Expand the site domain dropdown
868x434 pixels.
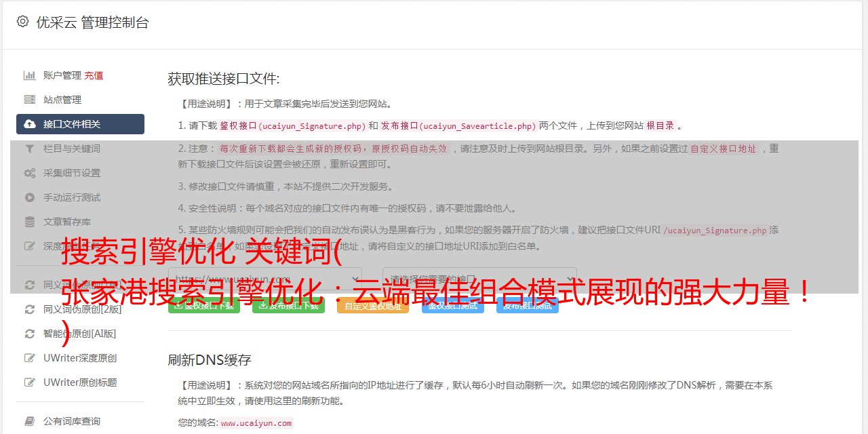click(x=264, y=279)
